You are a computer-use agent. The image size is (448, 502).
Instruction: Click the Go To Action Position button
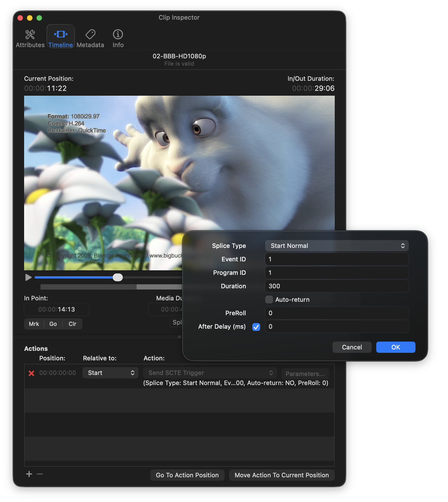pyautogui.click(x=187, y=475)
